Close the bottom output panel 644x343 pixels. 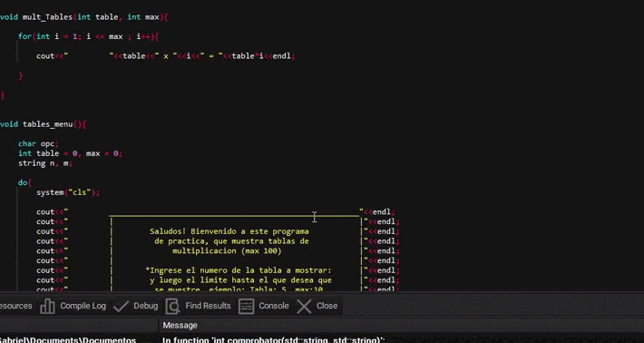click(317, 306)
